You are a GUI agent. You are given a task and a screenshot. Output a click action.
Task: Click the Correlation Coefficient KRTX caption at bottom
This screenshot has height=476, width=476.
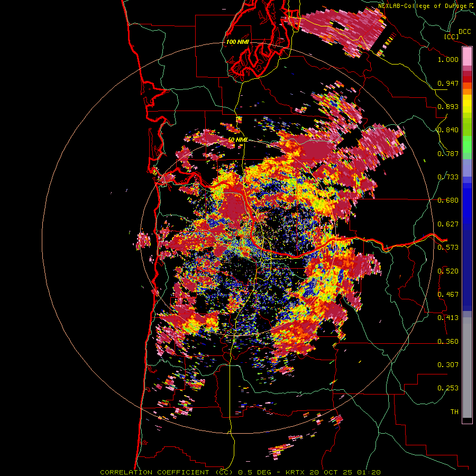(x=240, y=472)
